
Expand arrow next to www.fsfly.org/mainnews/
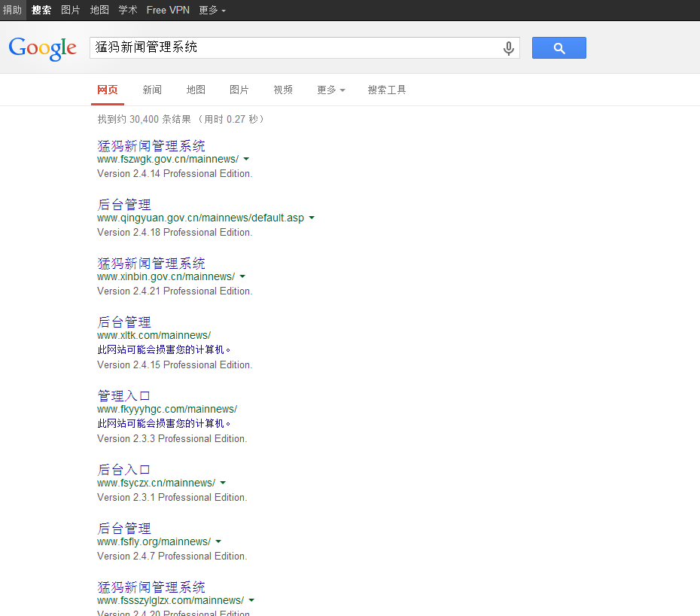click(x=218, y=541)
